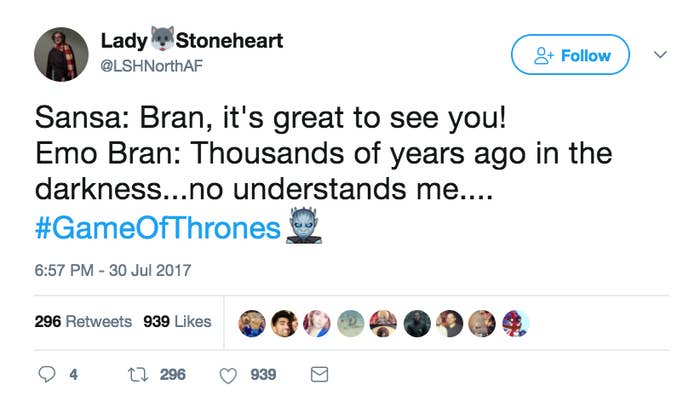Click the last liker avatar with the flag
The width and height of the screenshot is (700, 402).
pos(516,323)
